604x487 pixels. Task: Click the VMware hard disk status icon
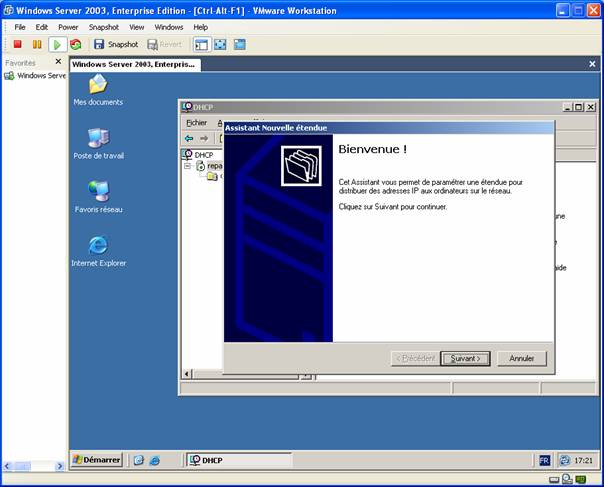tap(554, 480)
